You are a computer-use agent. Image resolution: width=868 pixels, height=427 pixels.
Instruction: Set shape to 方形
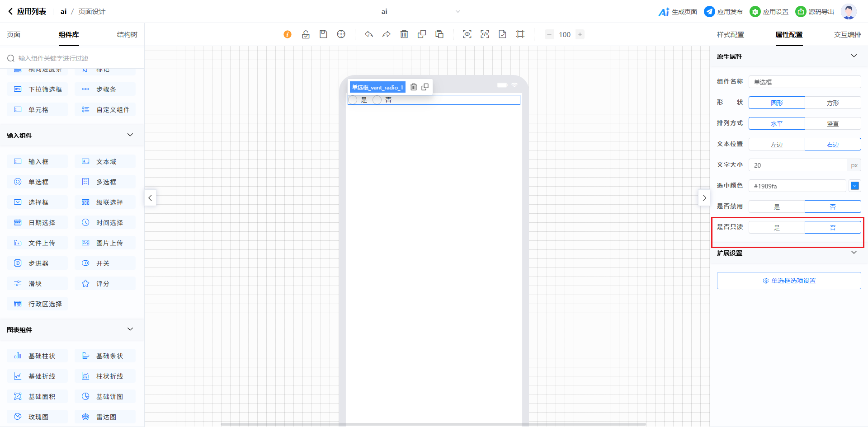(x=832, y=103)
